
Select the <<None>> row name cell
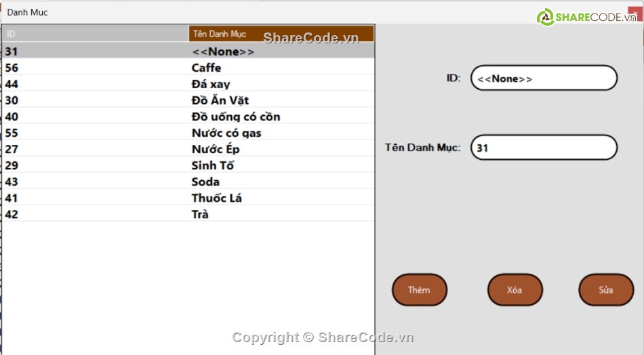(x=281, y=51)
